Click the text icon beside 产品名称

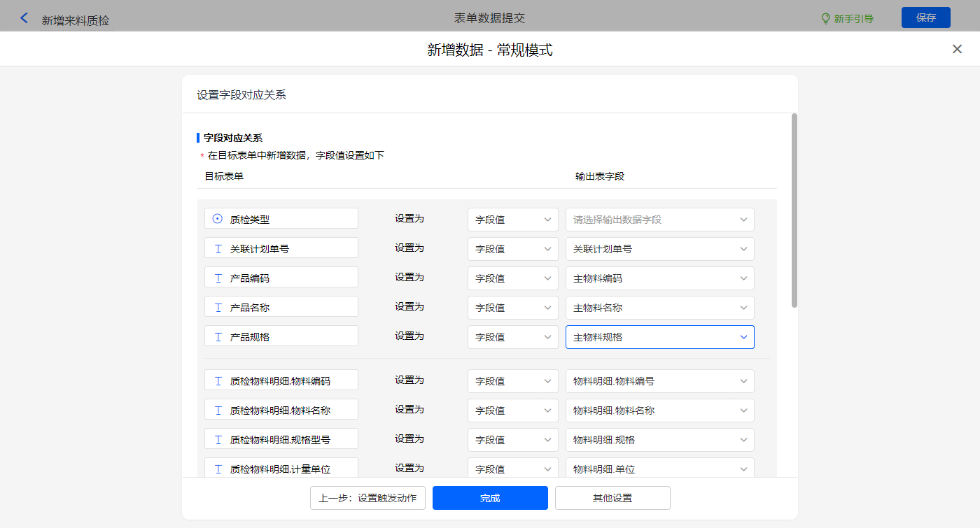click(218, 307)
